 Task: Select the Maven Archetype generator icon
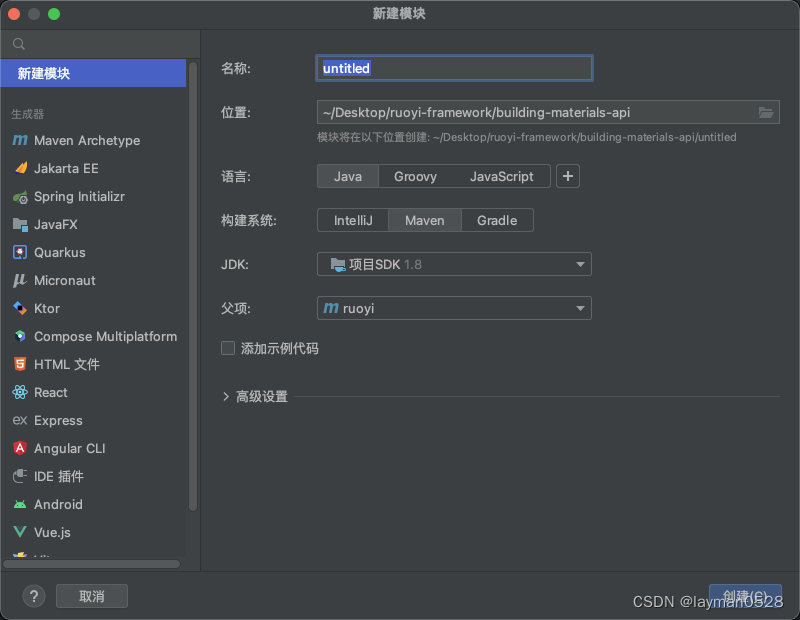click(20, 140)
